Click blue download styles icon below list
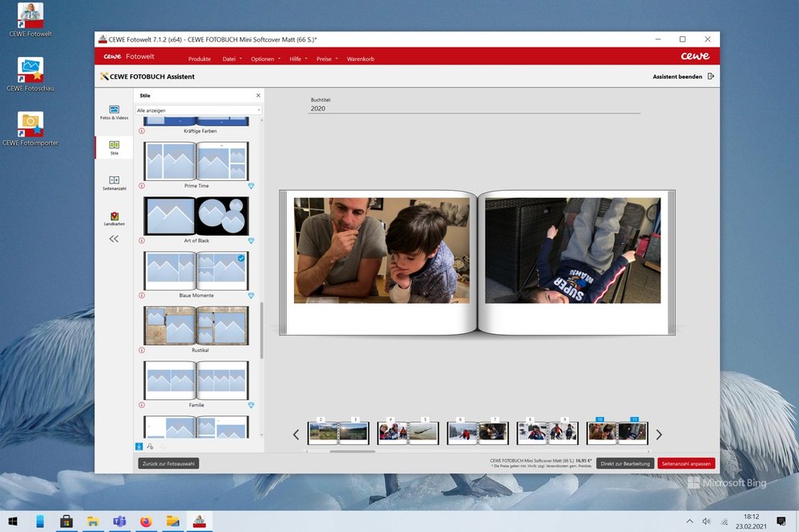Screen dimensions: 799x532 [139, 447]
